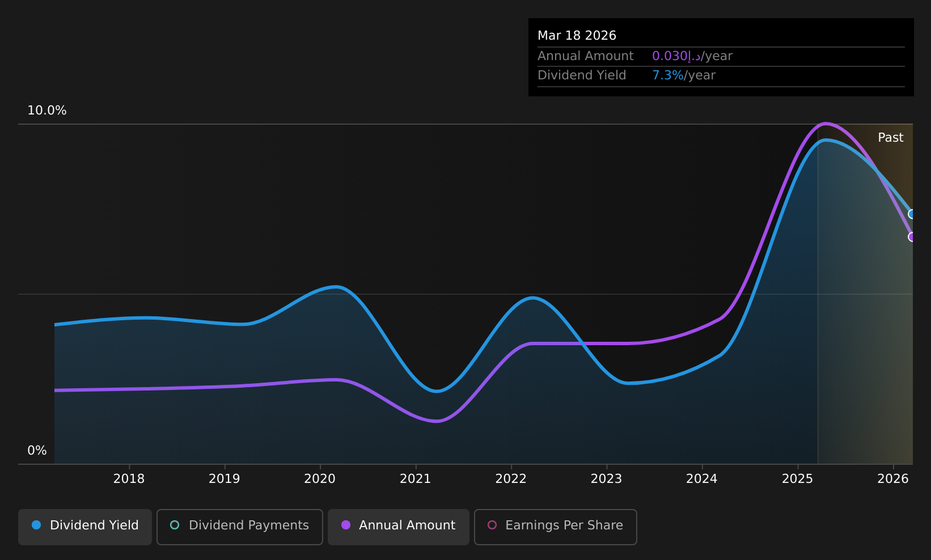Toggle the Annual Amount legend series

(x=399, y=527)
